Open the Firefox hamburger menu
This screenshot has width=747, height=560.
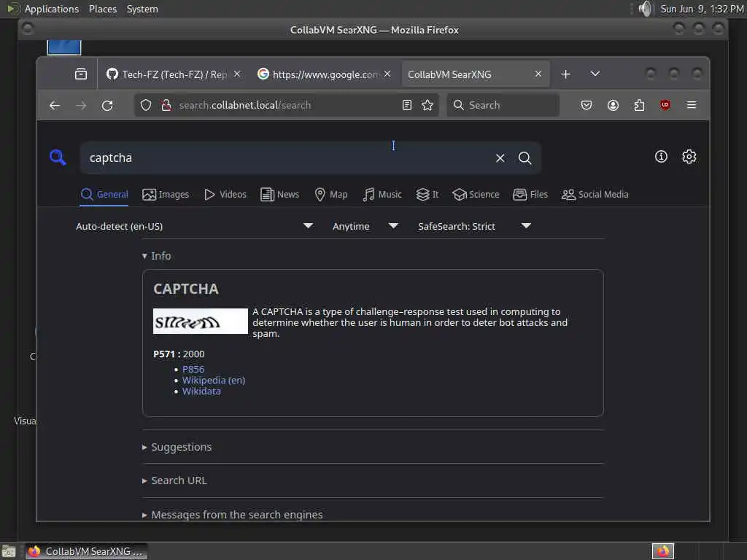tap(692, 105)
